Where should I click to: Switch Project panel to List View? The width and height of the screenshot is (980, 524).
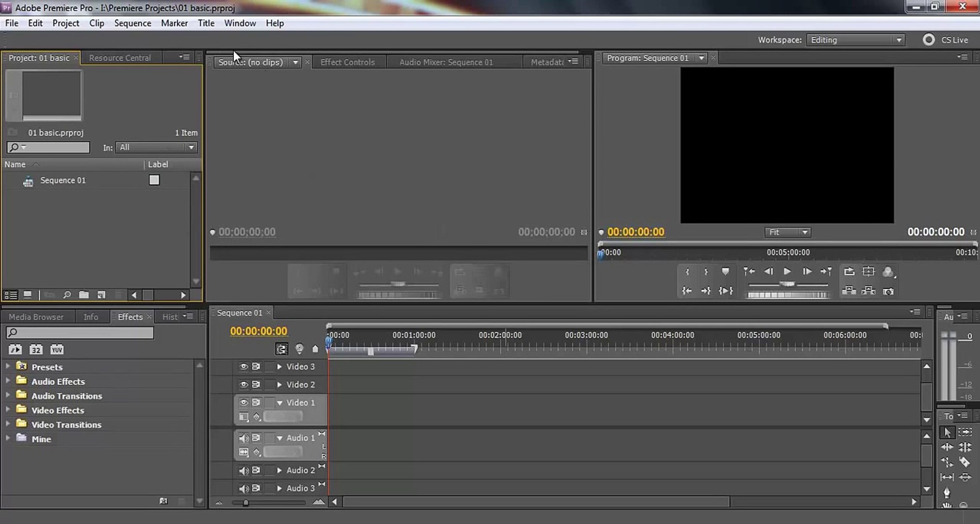[11, 295]
